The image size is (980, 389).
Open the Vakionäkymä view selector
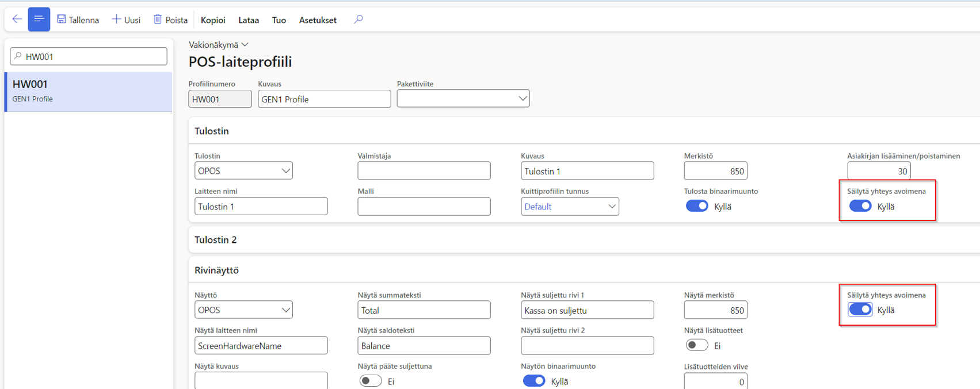219,45
